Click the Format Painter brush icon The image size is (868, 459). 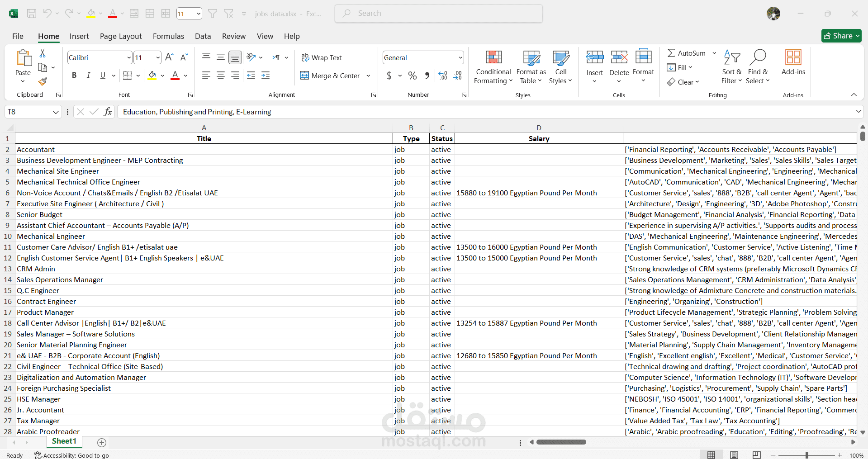point(43,82)
